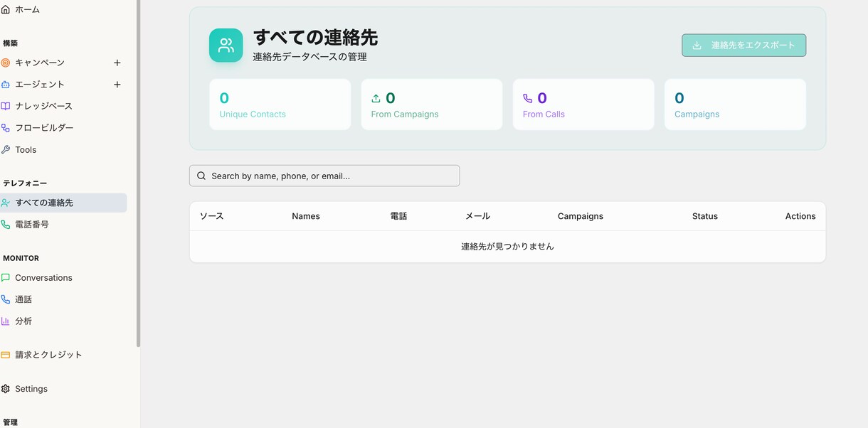Open Settings in sidebar
Screen dimensions: 868x428
pos(31,389)
